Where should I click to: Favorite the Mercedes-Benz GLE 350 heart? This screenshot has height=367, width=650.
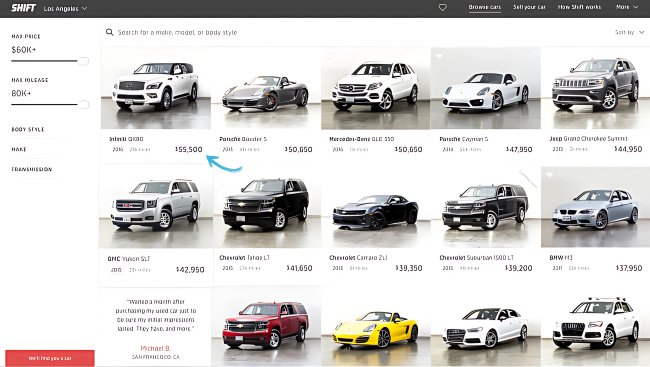coord(330,56)
